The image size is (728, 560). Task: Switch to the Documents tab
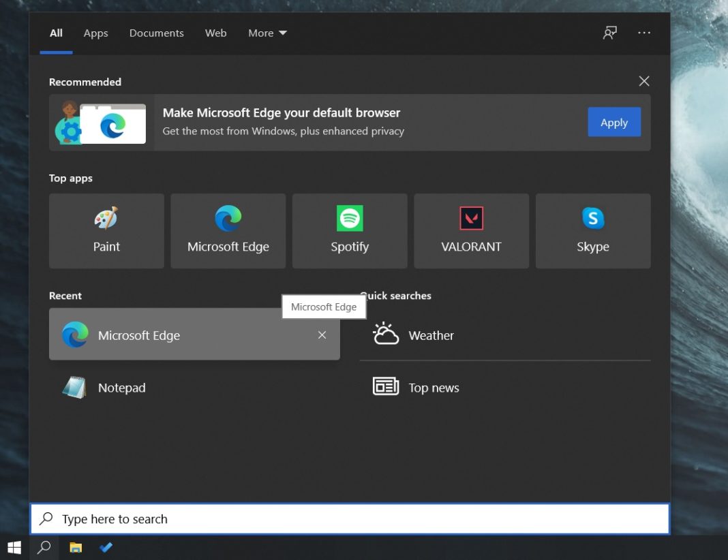[x=156, y=33]
